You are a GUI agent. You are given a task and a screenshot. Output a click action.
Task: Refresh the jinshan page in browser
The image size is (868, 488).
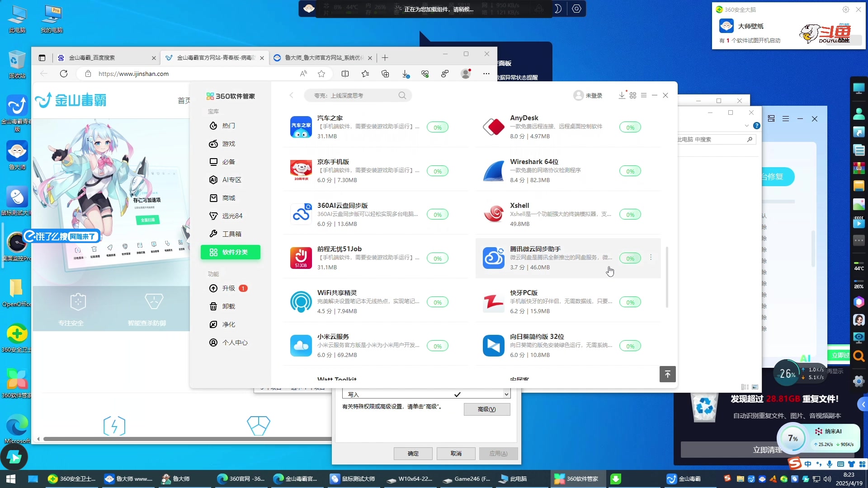pyautogui.click(x=64, y=74)
